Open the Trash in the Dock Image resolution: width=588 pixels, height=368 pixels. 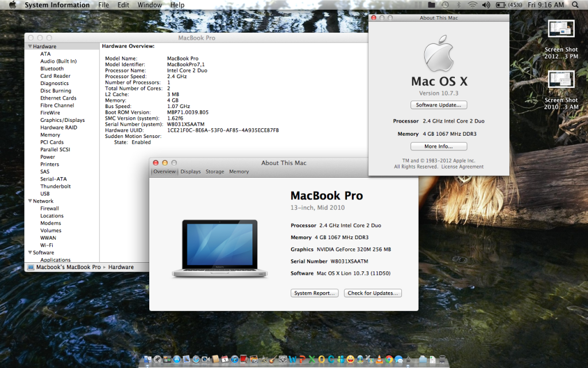[x=442, y=359]
